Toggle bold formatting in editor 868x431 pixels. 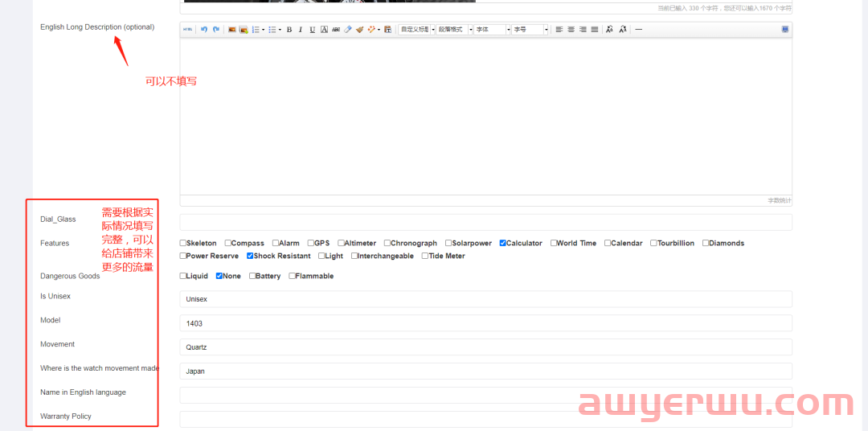pos(289,30)
